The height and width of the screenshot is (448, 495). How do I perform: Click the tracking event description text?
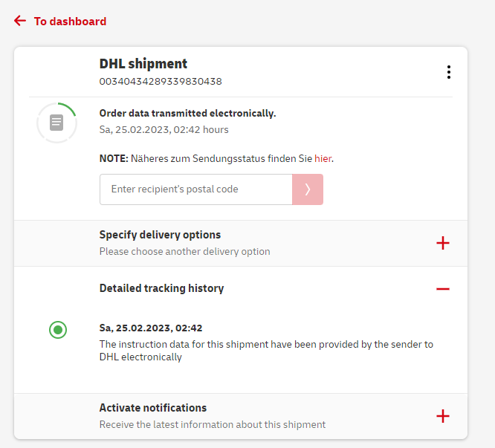pyautogui.click(x=266, y=351)
